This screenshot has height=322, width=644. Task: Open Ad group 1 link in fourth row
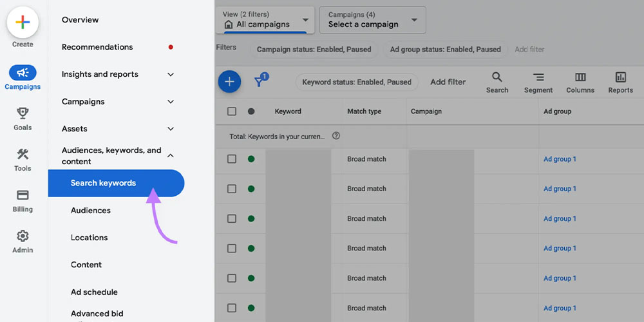pyautogui.click(x=560, y=248)
